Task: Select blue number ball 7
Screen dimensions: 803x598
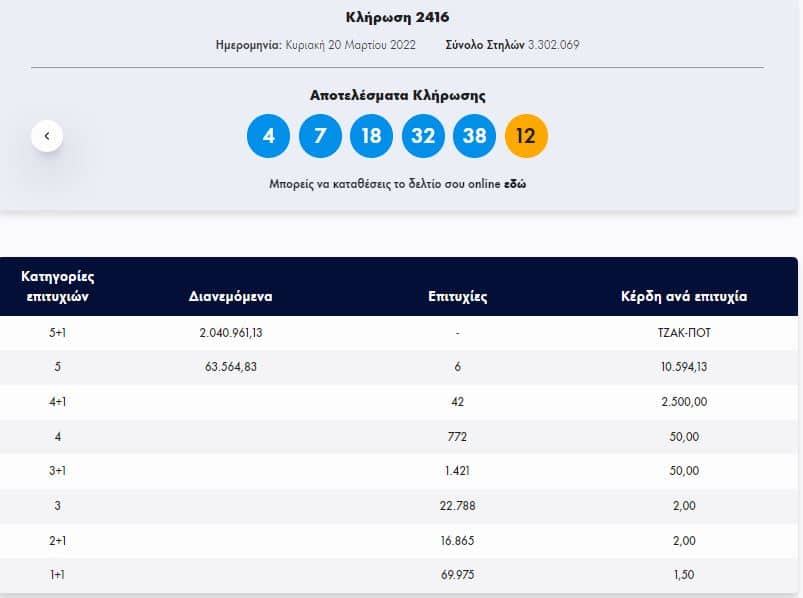Action: coord(320,136)
